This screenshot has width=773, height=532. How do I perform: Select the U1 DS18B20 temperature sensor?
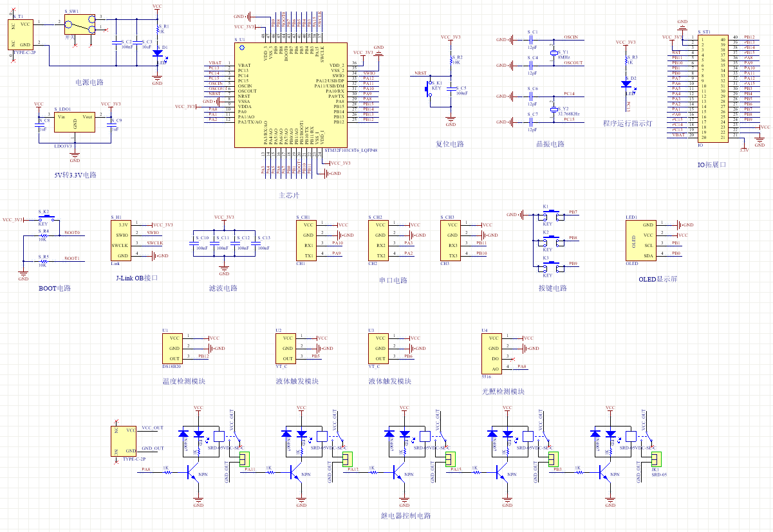coord(173,348)
